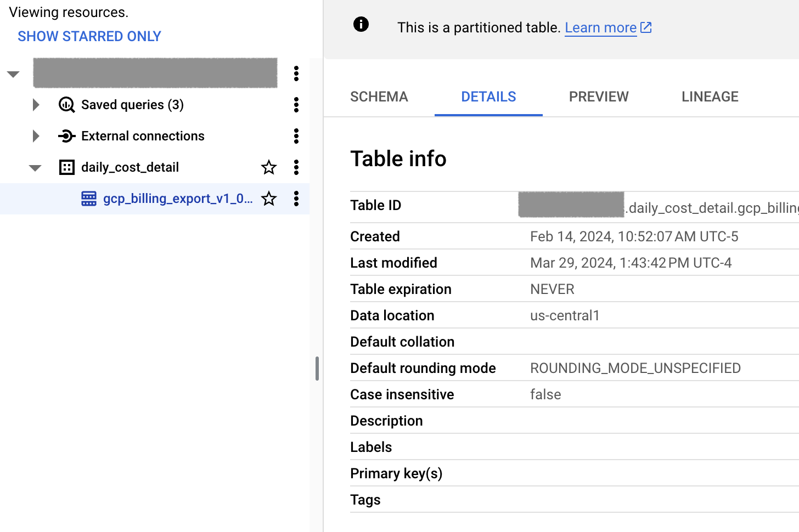The height and width of the screenshot is (532, 799).
Task: Collapse the project node in explorer
Action: click(x=13, y=74)
